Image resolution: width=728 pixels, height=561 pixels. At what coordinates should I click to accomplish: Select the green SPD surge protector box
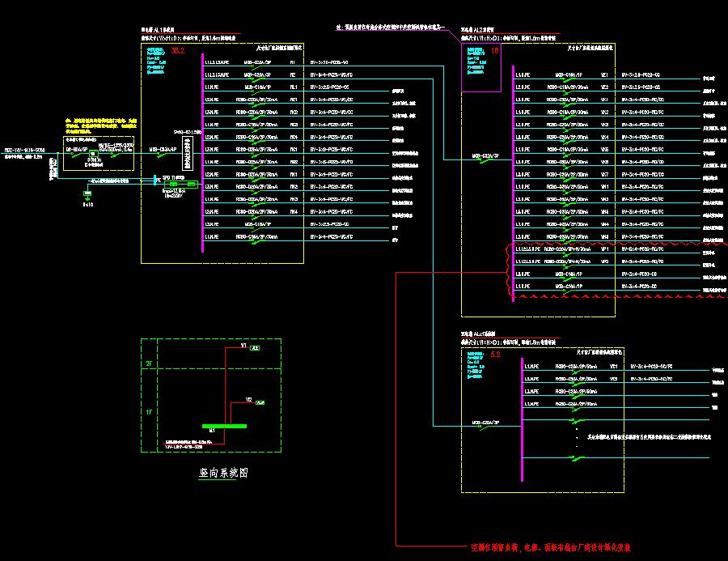[181, 185]
